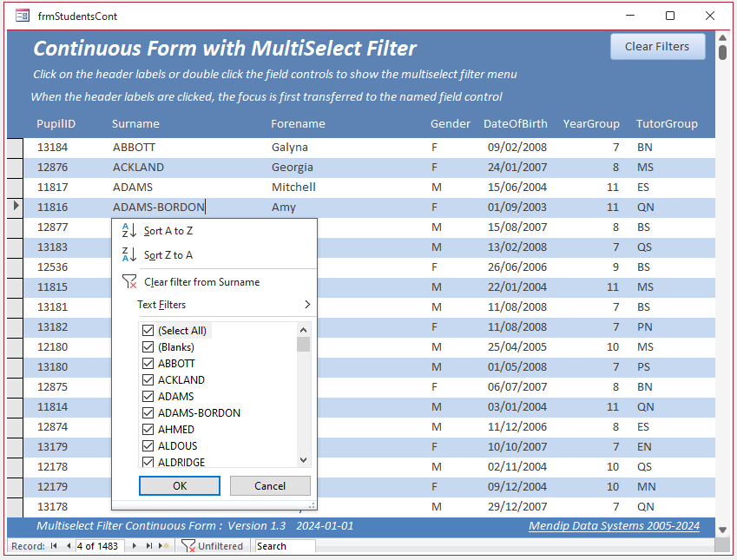This screenshot has width=737, height=560.
Task: Click tutor group ES for pupil 11817
Action: [643, 188]
